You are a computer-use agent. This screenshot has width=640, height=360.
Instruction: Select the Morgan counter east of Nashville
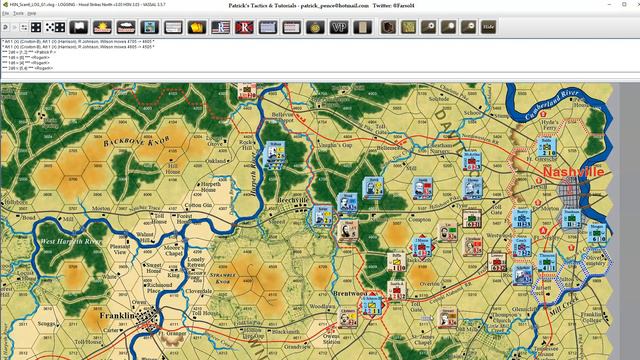click(x=597, y=233)
